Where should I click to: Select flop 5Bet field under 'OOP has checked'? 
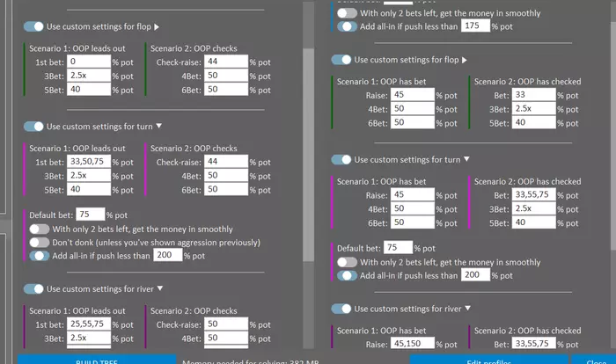pyautogui.click(x=534, y=122)
